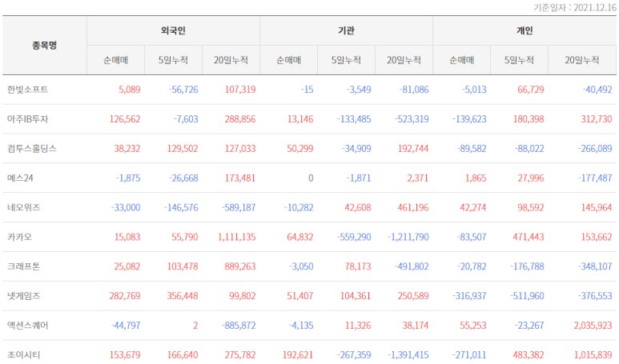Open the 액션스퀘어 stock entry
Image resolution: width=619 pixels, height=364 pixels.
click(x=28, y=326)
